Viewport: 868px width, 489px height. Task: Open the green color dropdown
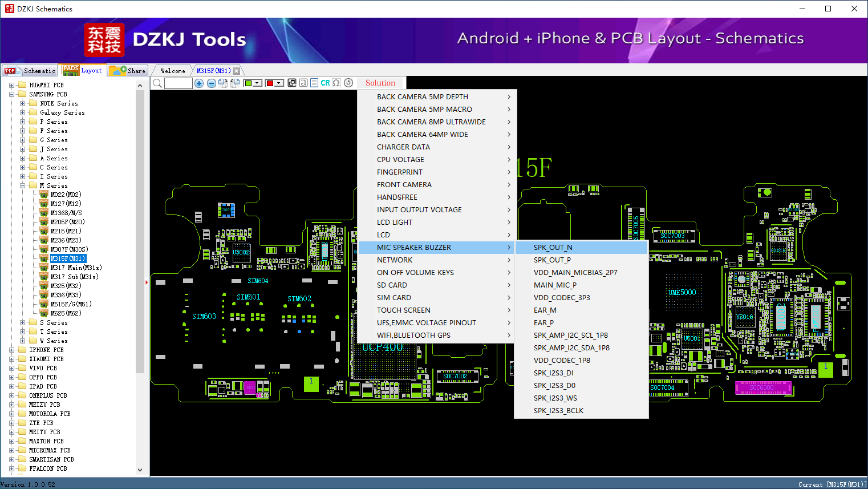[x=257, y=83]
